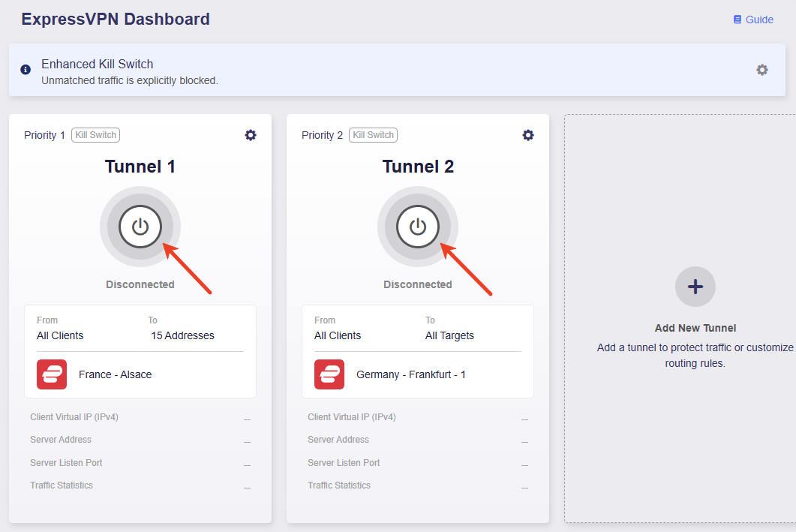Open the Guide link

click(x=753, y=20)
